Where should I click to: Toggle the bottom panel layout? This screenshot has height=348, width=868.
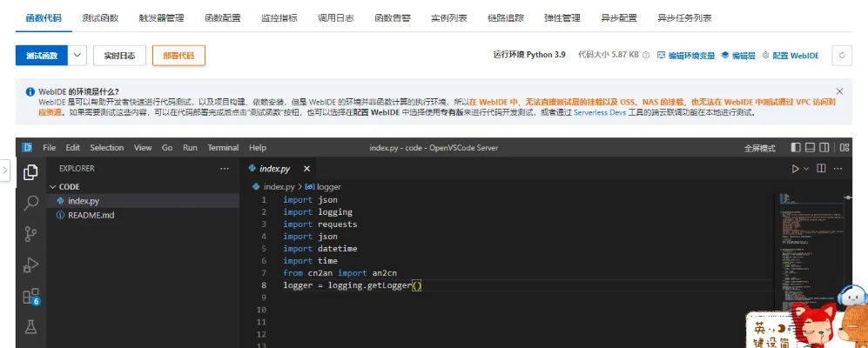pos(811,148)
